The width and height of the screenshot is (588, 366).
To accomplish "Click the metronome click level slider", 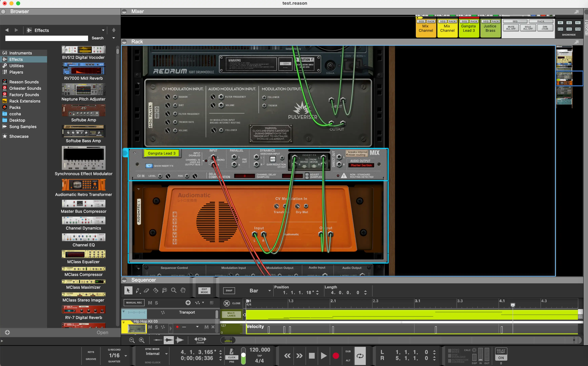I will (x=243, y=355).
